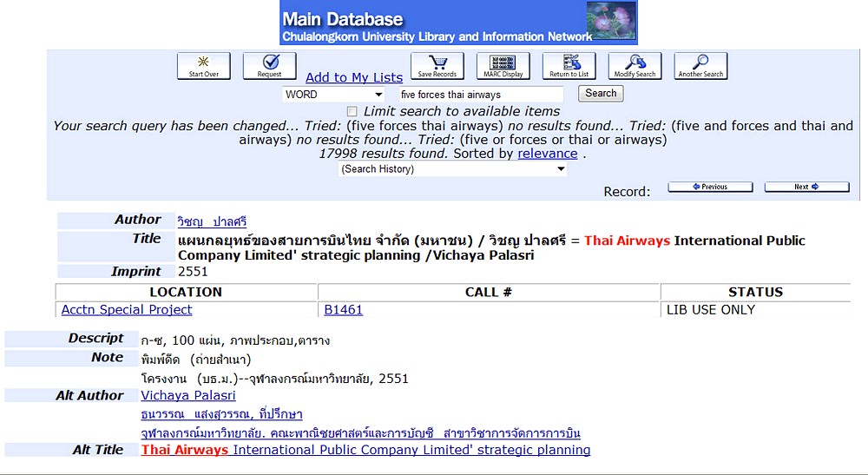868x475 pixels.
Task: Go to Next record
Action: click(806, 187)
